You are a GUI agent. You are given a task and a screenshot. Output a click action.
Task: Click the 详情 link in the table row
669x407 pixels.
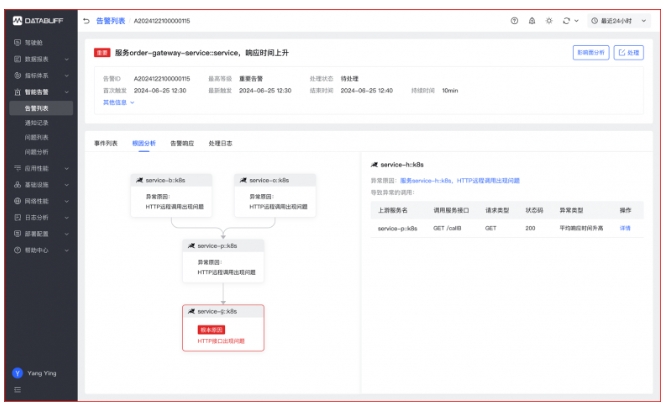[625, 228]
